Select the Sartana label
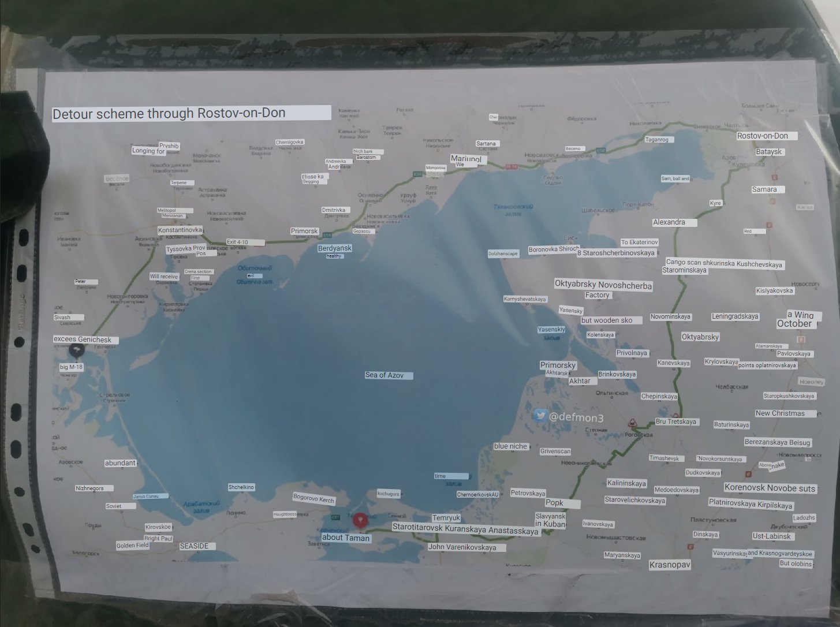 point(487,143)
